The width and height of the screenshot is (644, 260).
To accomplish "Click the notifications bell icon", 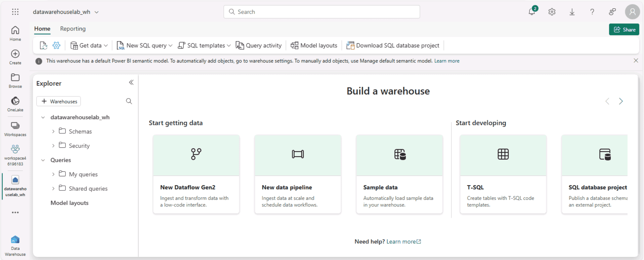I will point(531,12).
